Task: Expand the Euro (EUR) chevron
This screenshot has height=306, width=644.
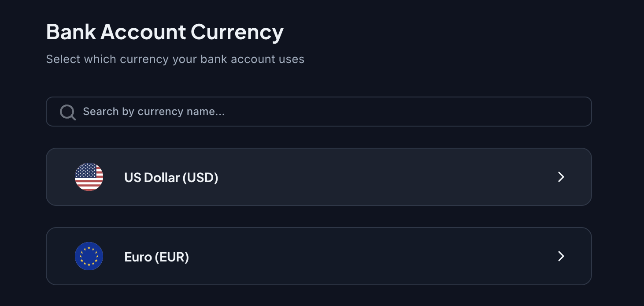Action: 561,256
